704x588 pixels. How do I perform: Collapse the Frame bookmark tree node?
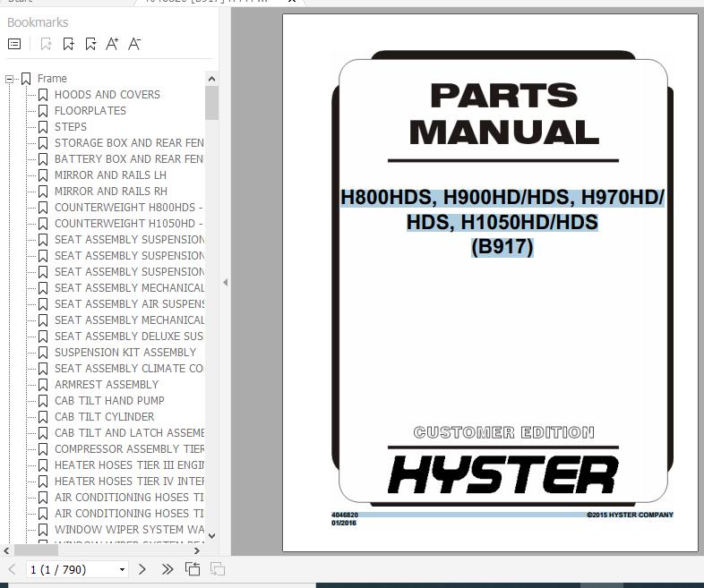click(9, 80)
